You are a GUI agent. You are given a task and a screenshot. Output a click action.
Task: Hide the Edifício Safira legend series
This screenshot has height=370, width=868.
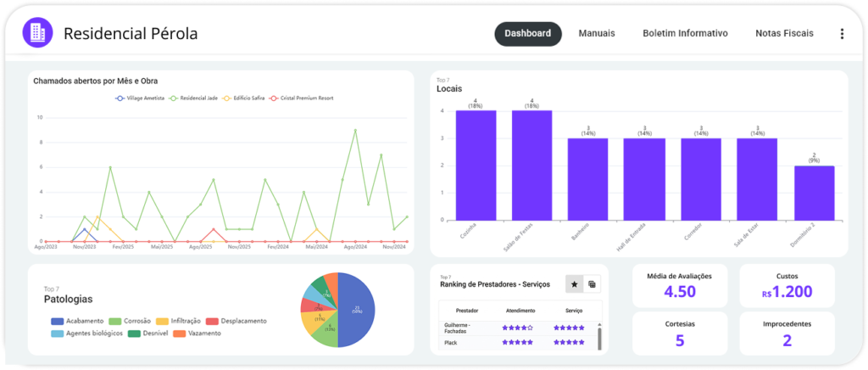244,98
